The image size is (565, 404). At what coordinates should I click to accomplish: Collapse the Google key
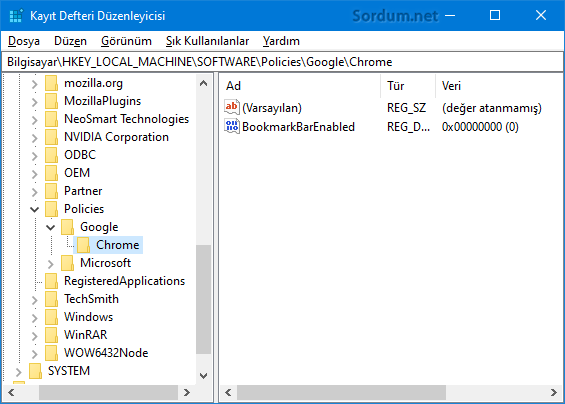tap(50, 228)
